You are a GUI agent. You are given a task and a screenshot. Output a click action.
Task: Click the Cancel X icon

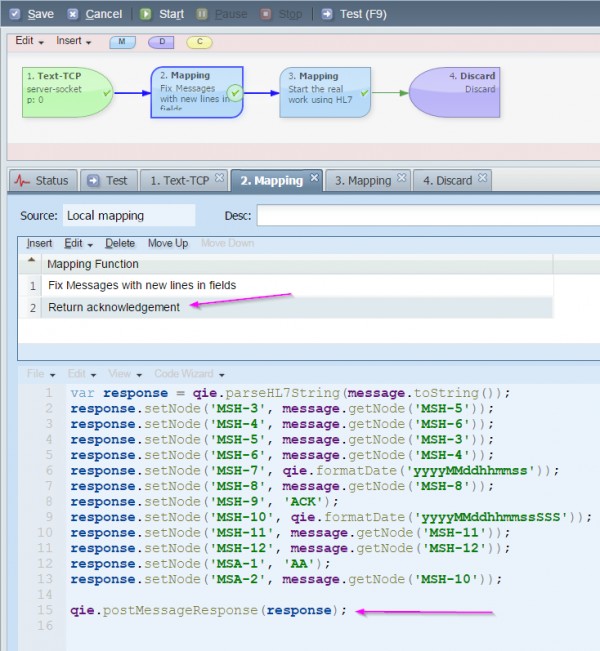pos(73,14)
